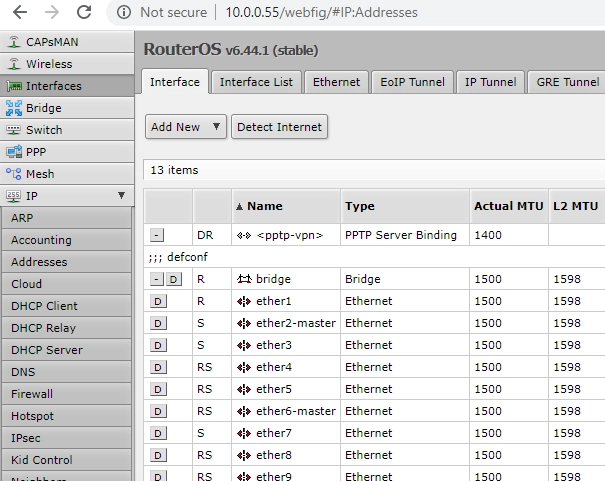Click the Detect Internet button

(279, 127)
